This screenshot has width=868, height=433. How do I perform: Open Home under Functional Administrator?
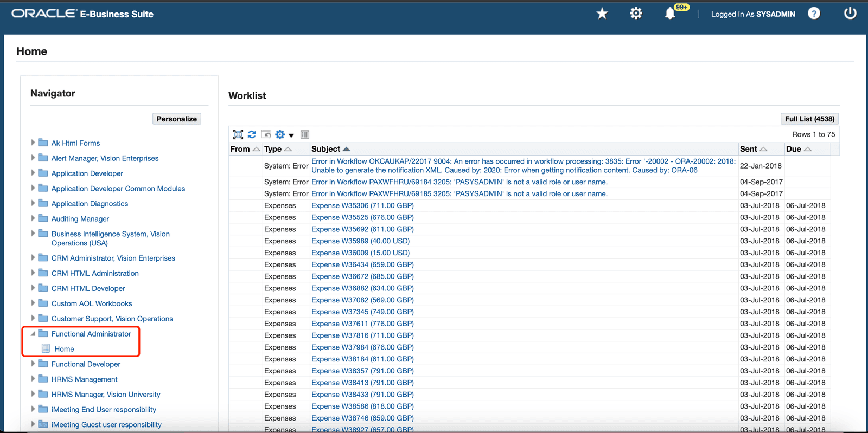(x=64, y=349)
